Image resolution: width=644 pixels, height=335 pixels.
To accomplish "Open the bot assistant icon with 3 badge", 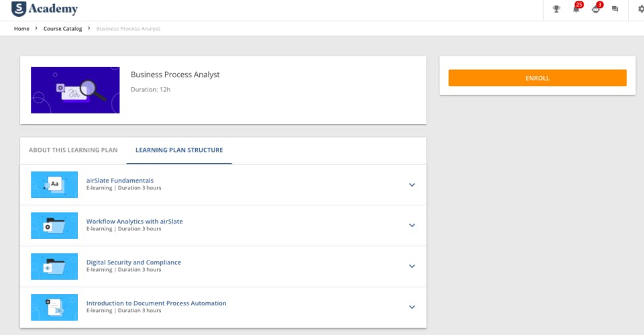I will [596, 9].
